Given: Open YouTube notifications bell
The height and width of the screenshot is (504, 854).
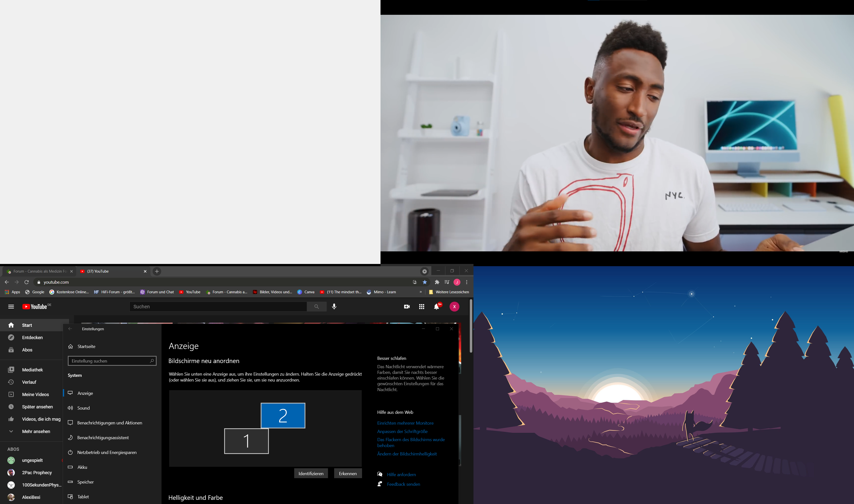Looking at the screenshot, I should 436,307.
